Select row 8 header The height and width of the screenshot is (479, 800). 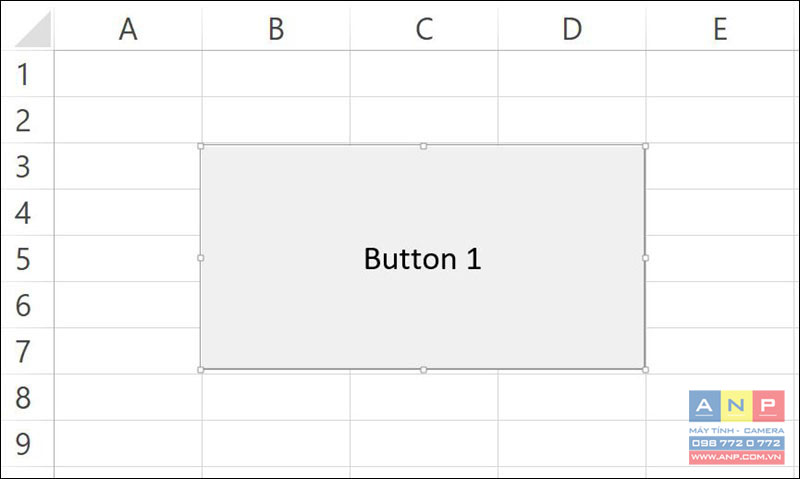point(28,397)
